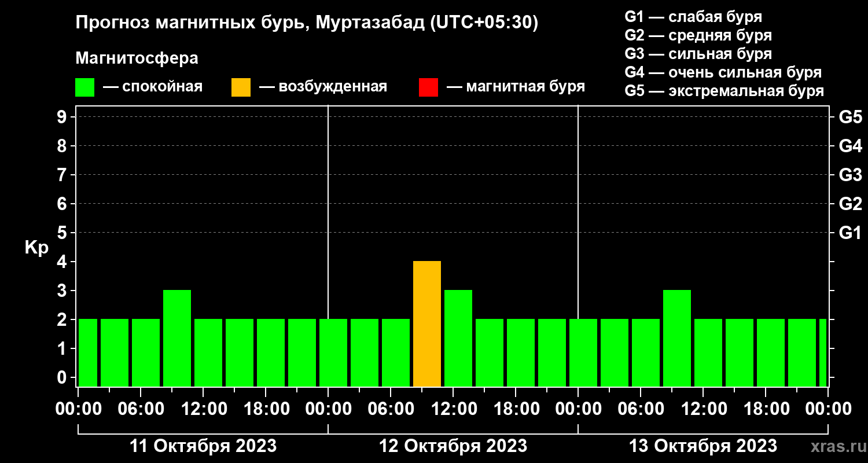
Task: Click the red 'магнитная буря' legend swatch
Action: pyautogui.click(x=428, y=87)
